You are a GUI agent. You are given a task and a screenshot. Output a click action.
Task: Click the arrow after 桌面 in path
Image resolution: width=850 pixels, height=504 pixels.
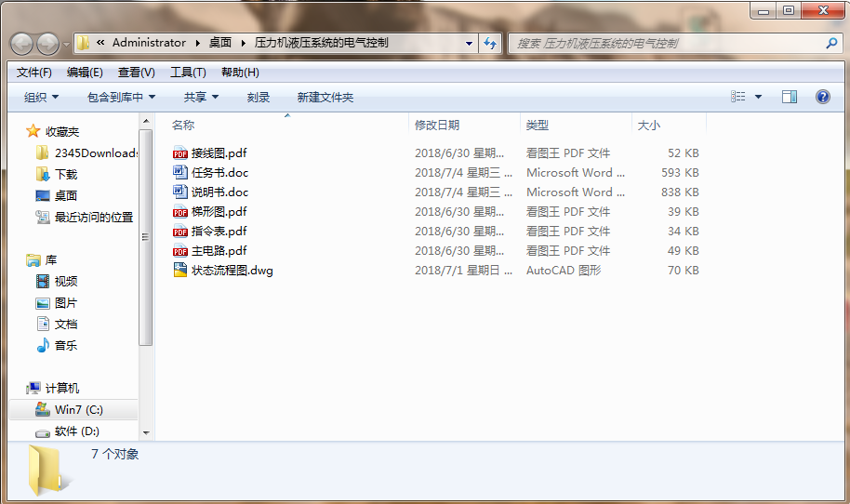coord(243,43)
